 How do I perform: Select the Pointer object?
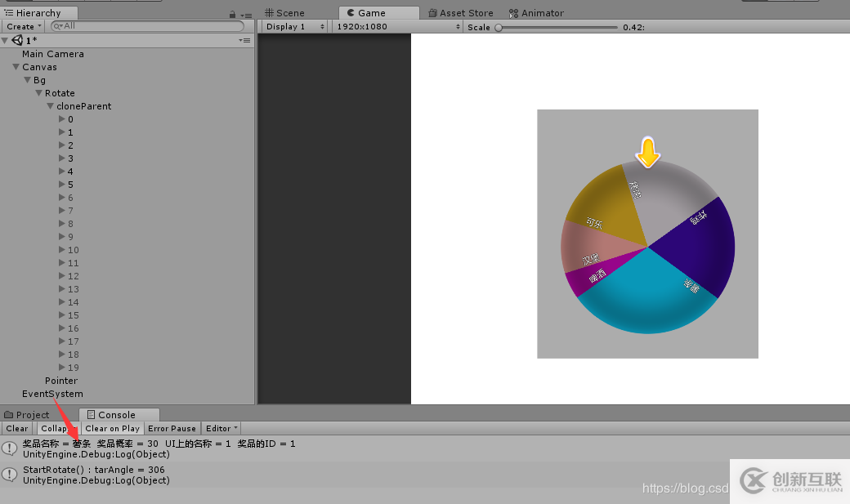tap(60, 381)
